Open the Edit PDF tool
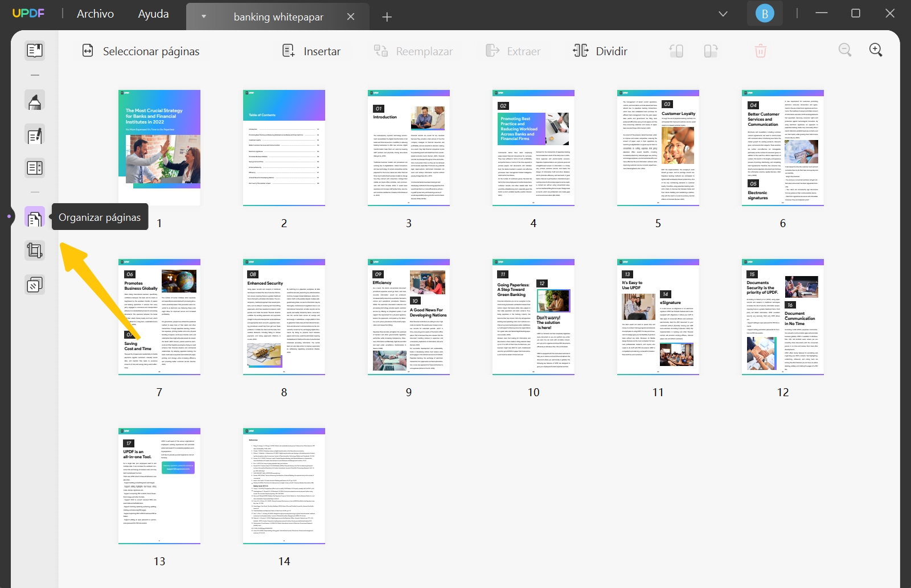The width and height of the screenshot is (911, 588). click(x=34, y=135)
